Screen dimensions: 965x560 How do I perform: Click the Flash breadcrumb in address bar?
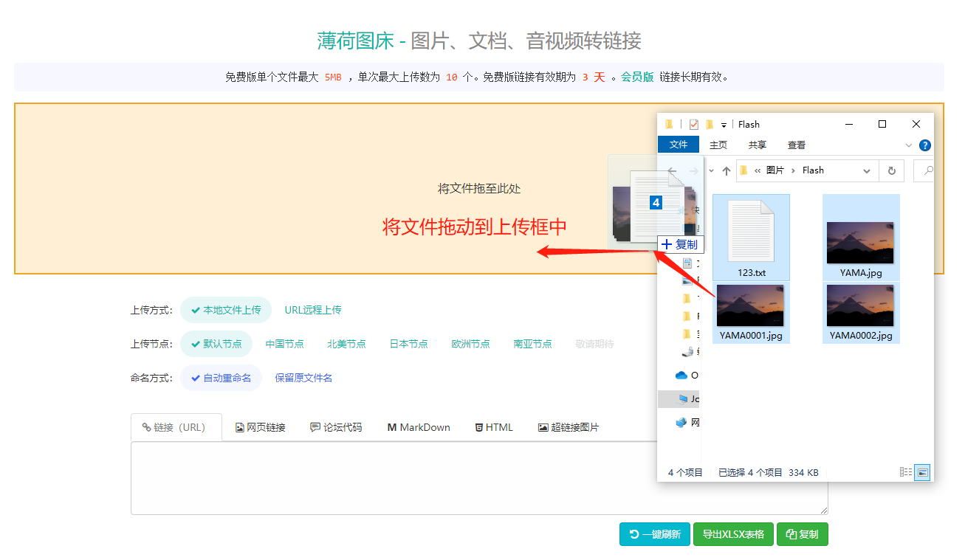[x=813, y=170]
